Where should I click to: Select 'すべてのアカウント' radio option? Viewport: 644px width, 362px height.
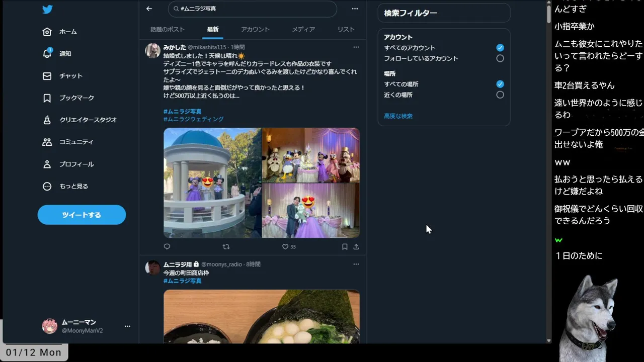point(500,48)
